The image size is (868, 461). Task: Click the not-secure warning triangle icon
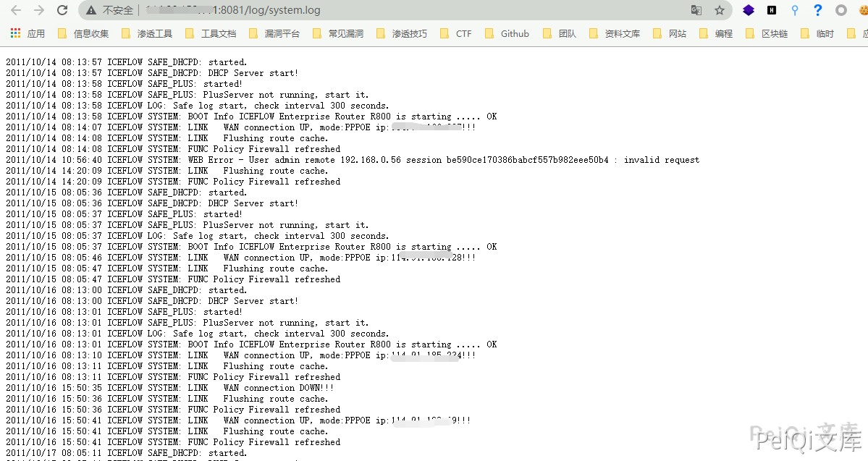click(90, 11)
